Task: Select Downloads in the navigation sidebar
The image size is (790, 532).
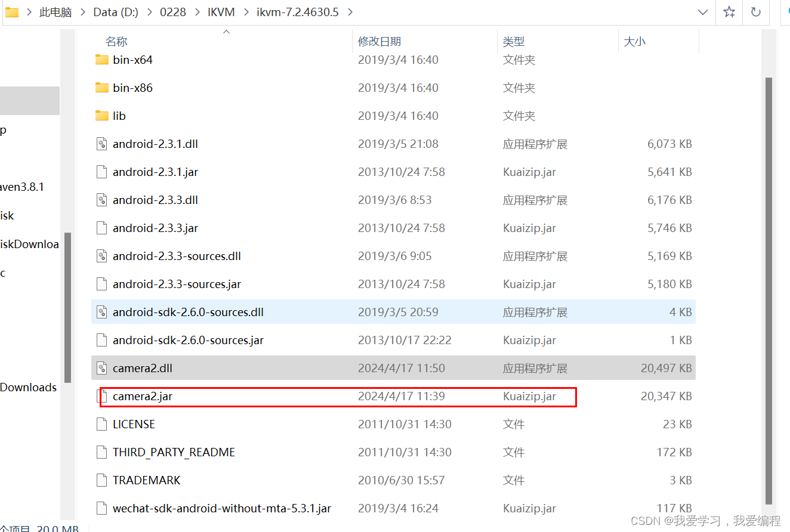Action: tap(28, 387)
